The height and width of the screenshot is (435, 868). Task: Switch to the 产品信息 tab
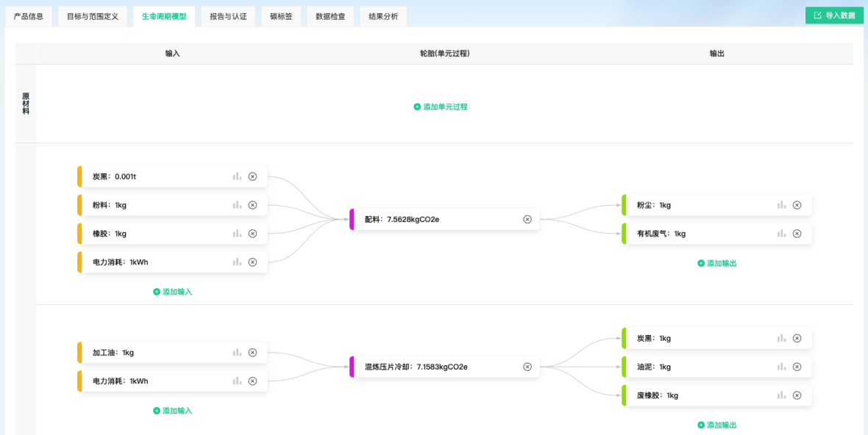click(x=29, y=17)
